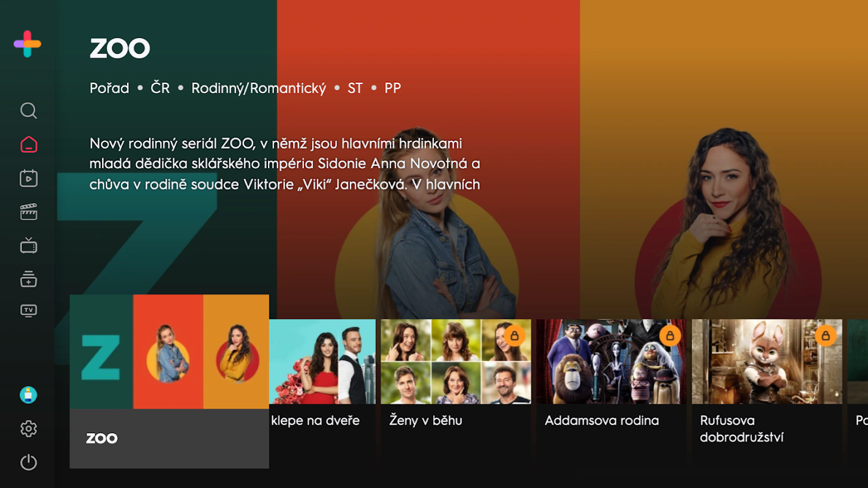Click the ST subtitles label
The height and width of the screenshot is (488, 868).
point(355,88)
